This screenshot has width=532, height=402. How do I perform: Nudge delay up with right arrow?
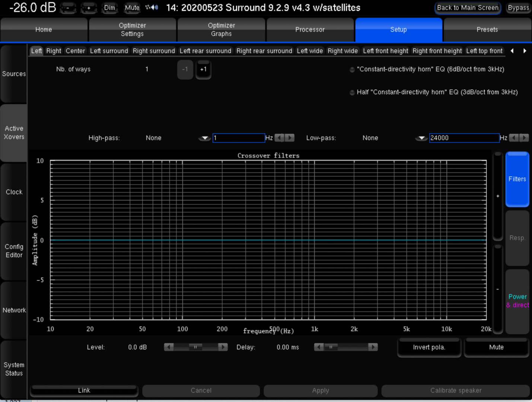tap(373, 347)
